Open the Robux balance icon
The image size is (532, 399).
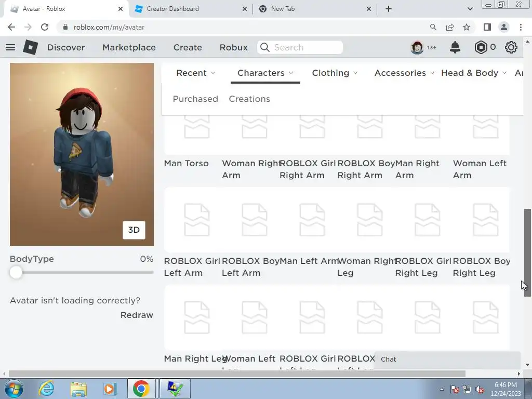[481, 47]
